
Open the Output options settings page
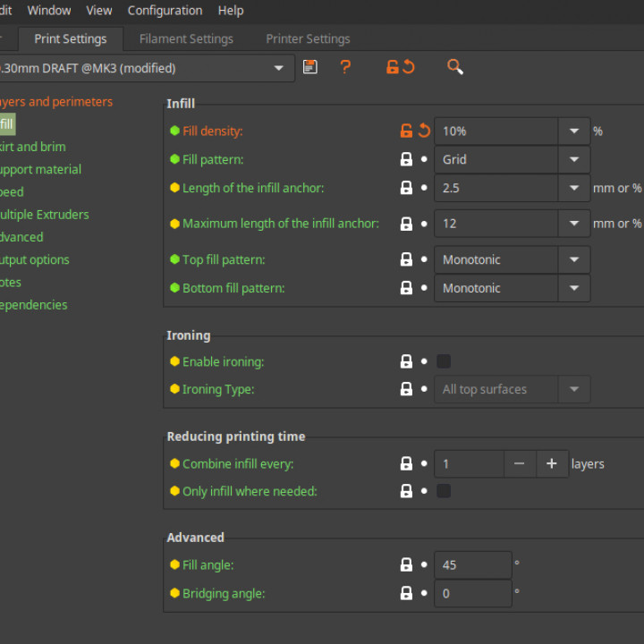click(35, 259)
